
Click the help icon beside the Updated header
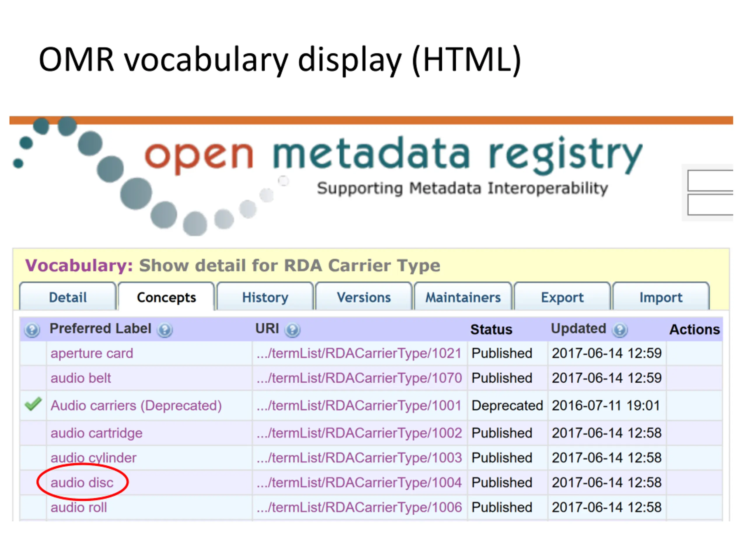[x=620, y=330]
